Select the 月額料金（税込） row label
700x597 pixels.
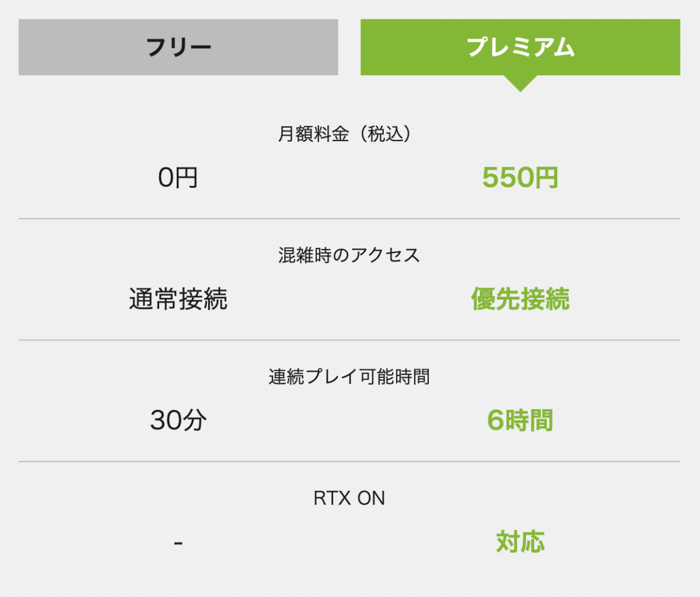click(x=349, y=134)
